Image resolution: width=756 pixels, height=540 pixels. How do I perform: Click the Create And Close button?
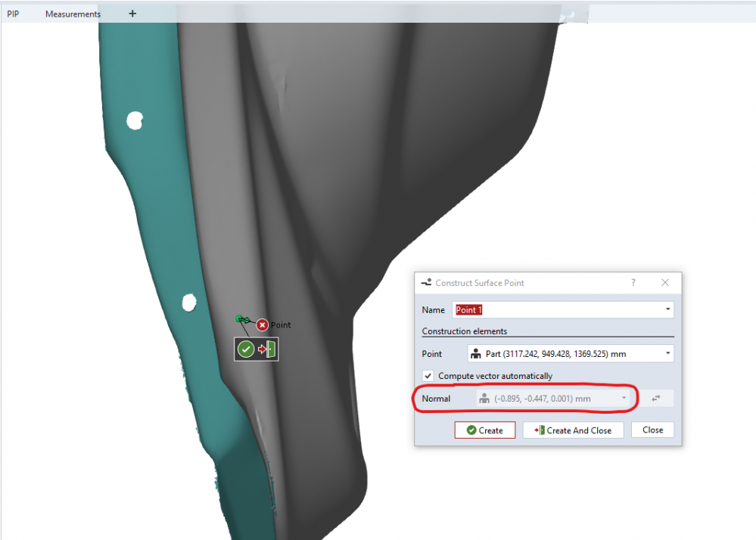pos(573,430)
